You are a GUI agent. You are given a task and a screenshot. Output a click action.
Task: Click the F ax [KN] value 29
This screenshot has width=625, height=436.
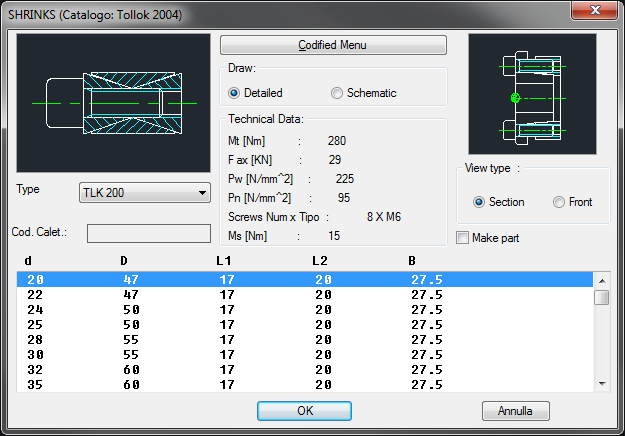(335, 160)
